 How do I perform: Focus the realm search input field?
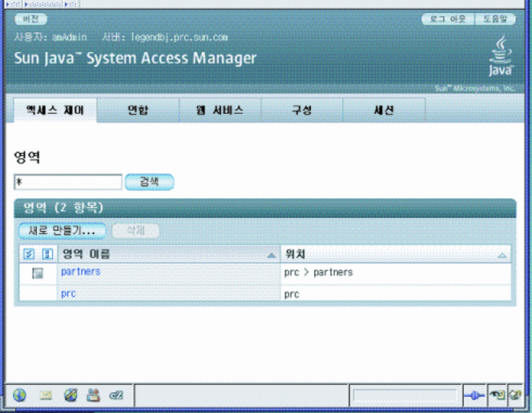point(68,182)
